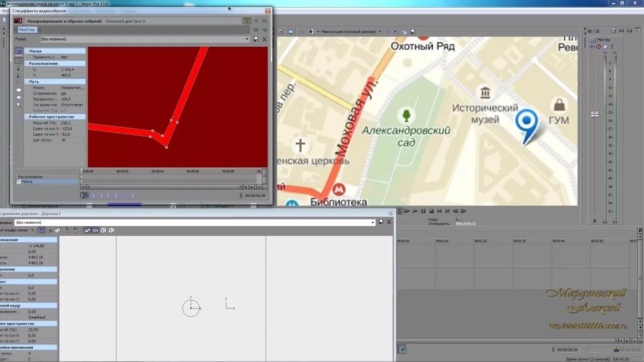
Task: Collapse the Маска property group
Action: [27, 51]
